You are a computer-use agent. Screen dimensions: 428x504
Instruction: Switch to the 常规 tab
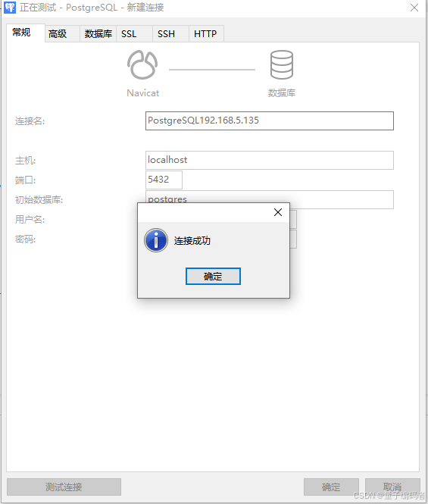26,33
